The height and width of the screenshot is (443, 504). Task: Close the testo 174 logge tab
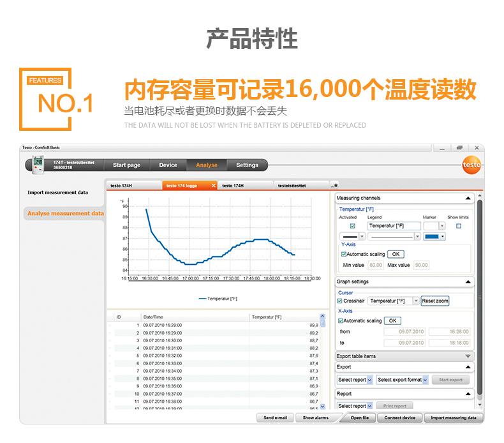[214, 186]
